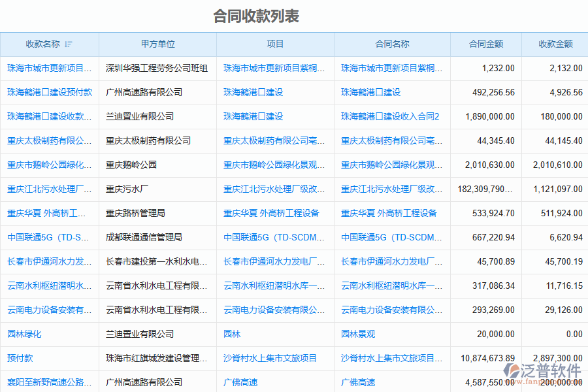Select contract amount 182,309,790…

point(485,189)
